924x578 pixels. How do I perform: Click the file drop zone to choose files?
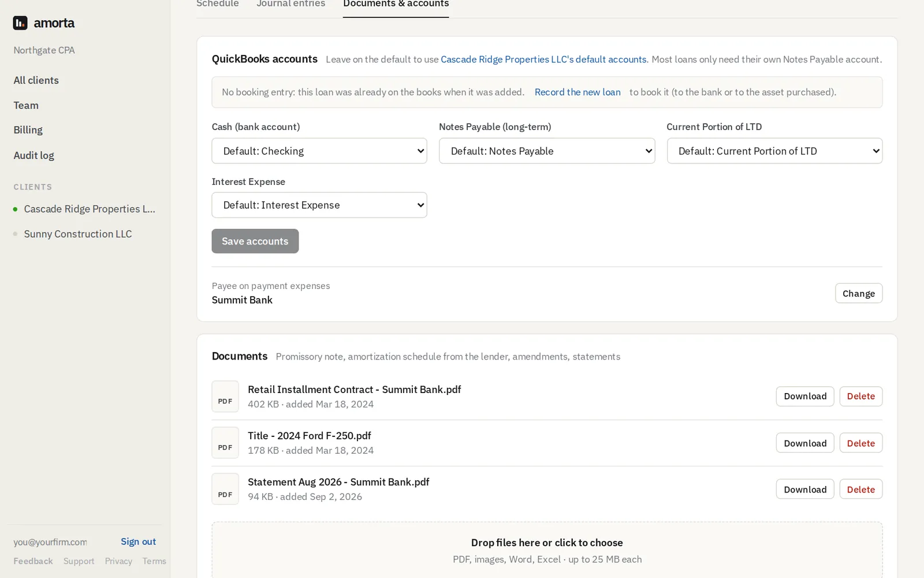point(547,550)
